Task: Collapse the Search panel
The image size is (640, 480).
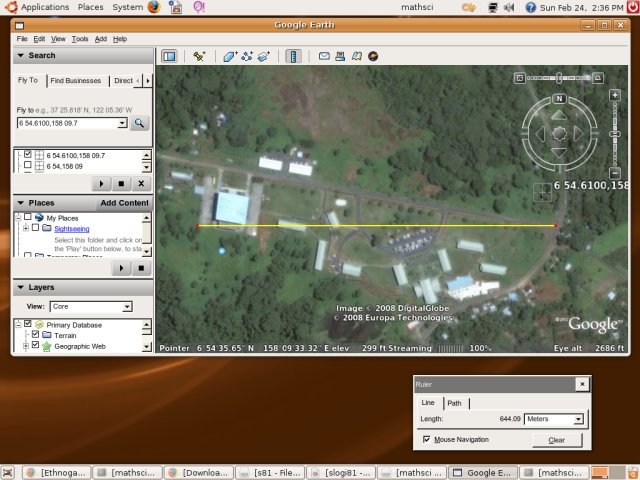Action: (20, 55)
